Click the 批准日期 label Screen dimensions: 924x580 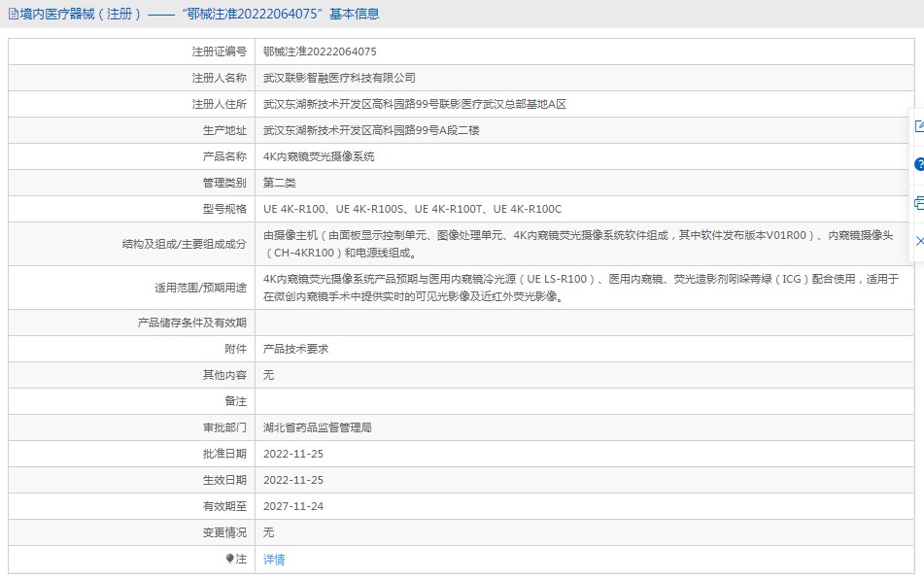coord(224,454)
